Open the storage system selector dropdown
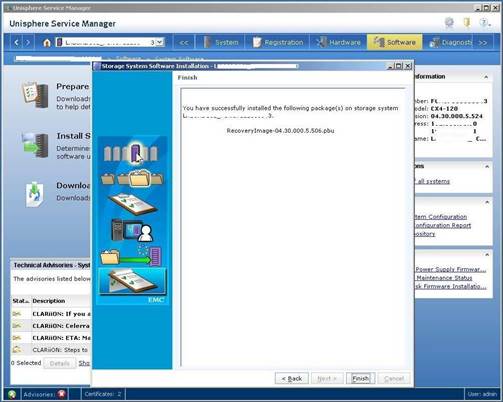This screenshot has height=402, width=503. pos(160,42)
